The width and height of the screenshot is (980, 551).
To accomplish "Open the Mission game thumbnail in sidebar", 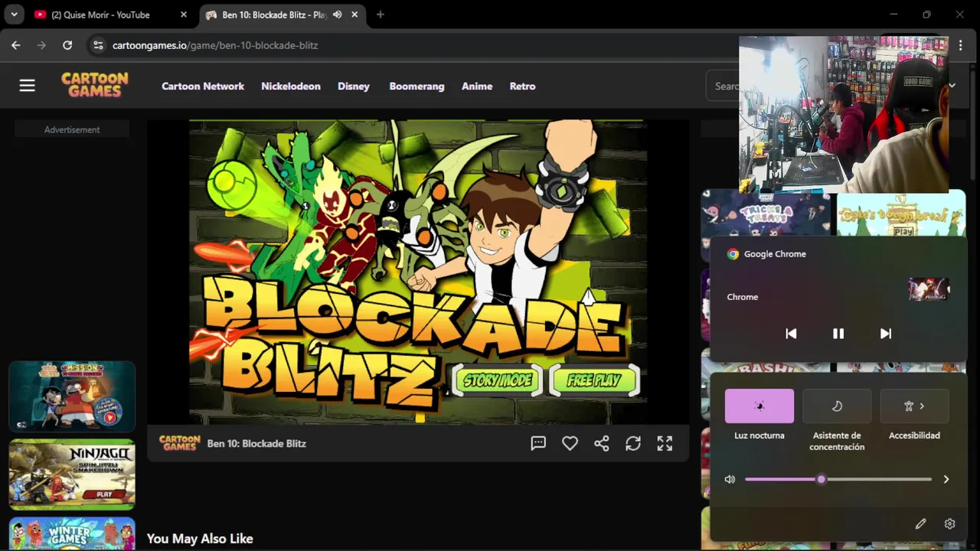I will pyautogui.click(x=72, y=396).
